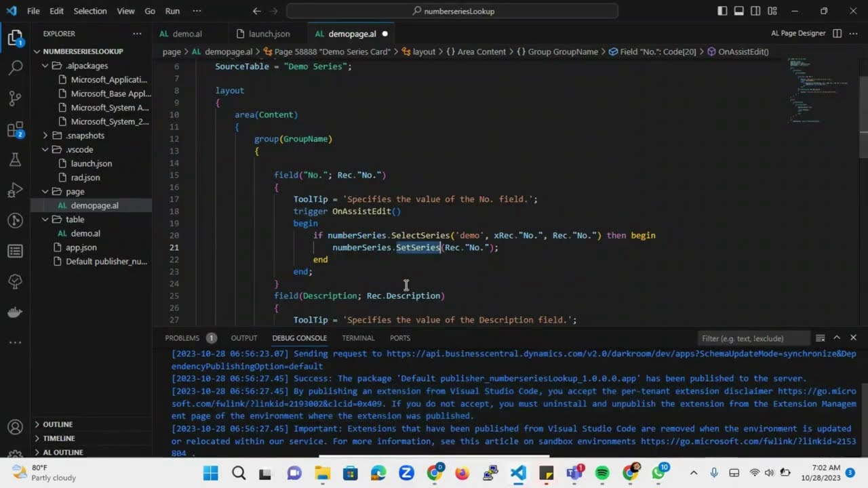Go back using the title bar arrow

(x=256, y=11)
